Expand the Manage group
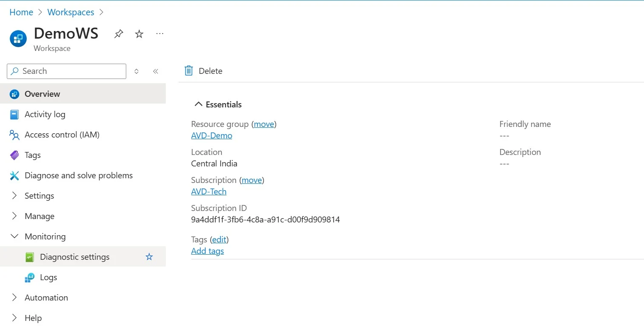Image resolution: width=644 pixels, height=326 pixels. tap(14, 216)
